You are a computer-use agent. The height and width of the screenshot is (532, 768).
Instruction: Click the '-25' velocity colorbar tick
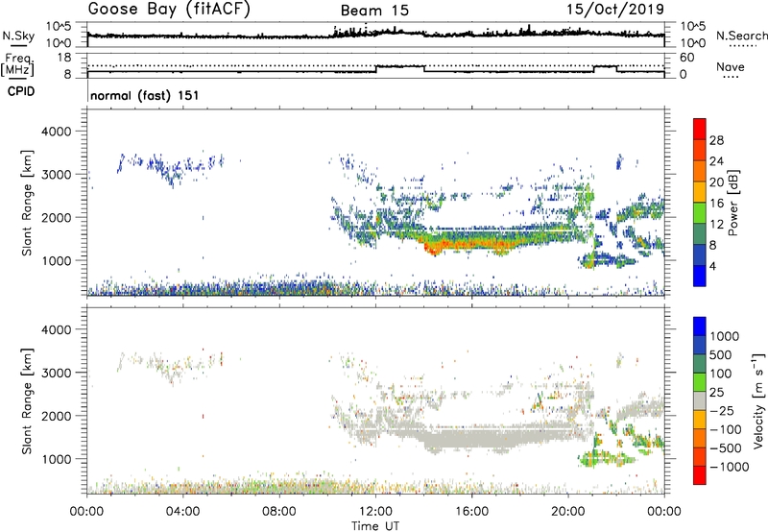(722, 410)
